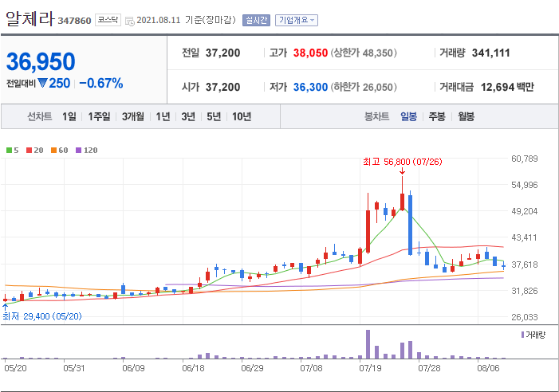Click the 07/19 date axis label
The image size is (559, 392).
click(370, 368)
